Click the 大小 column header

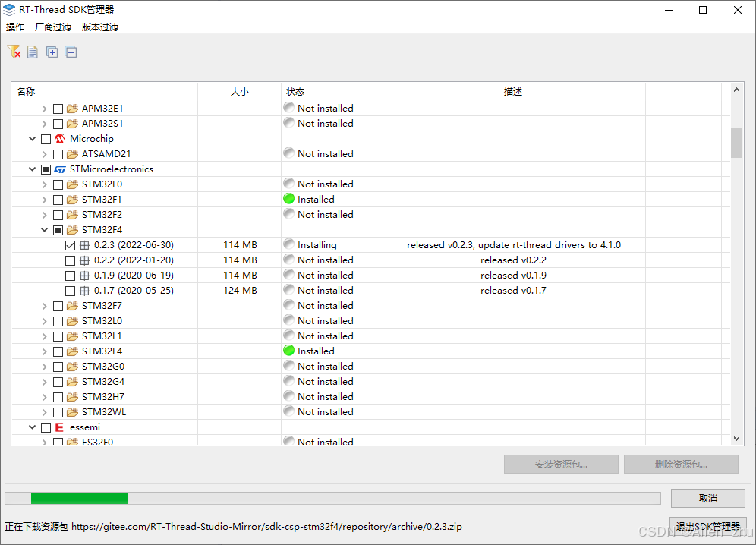pyautogui.click(x=240, y=92)
